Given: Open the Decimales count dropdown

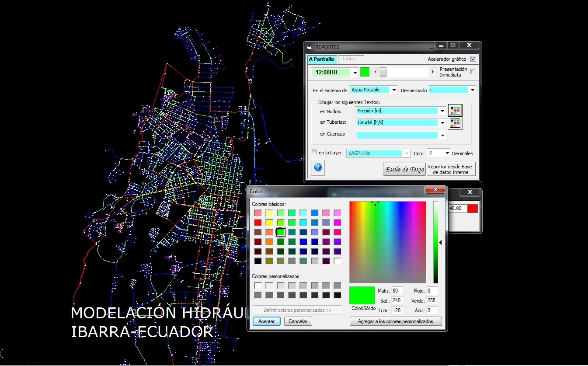Looking at the screenshot, I should [x=447, y=153].
